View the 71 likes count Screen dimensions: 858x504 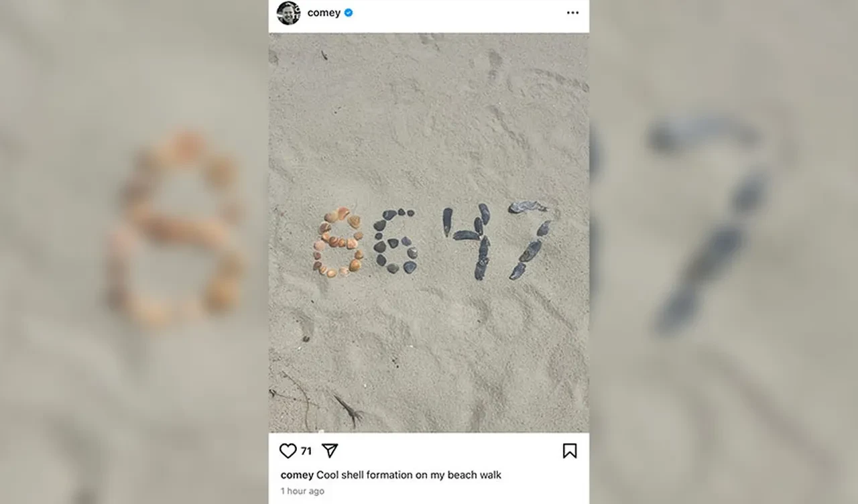[306, 451]
